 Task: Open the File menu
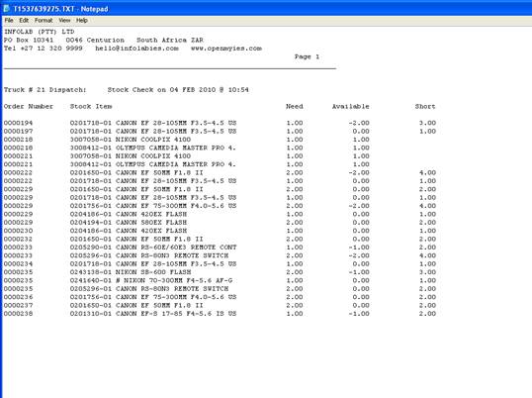(9, 21)
